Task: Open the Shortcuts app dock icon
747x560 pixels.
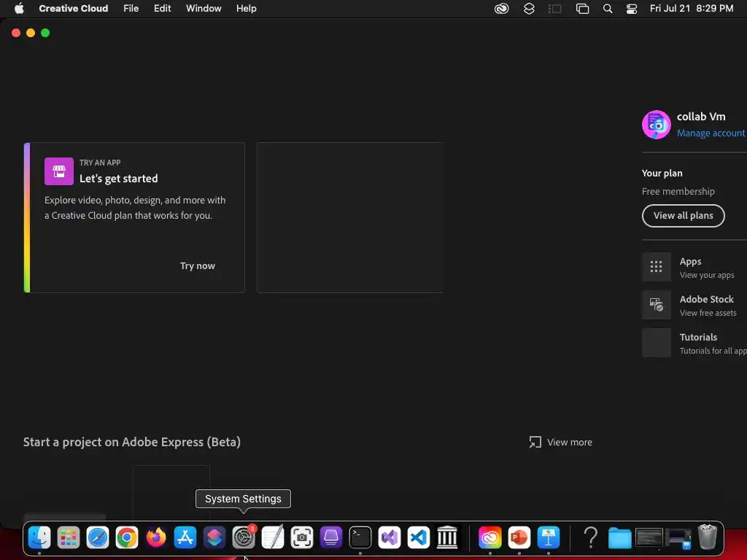Action: click(214, 537)
